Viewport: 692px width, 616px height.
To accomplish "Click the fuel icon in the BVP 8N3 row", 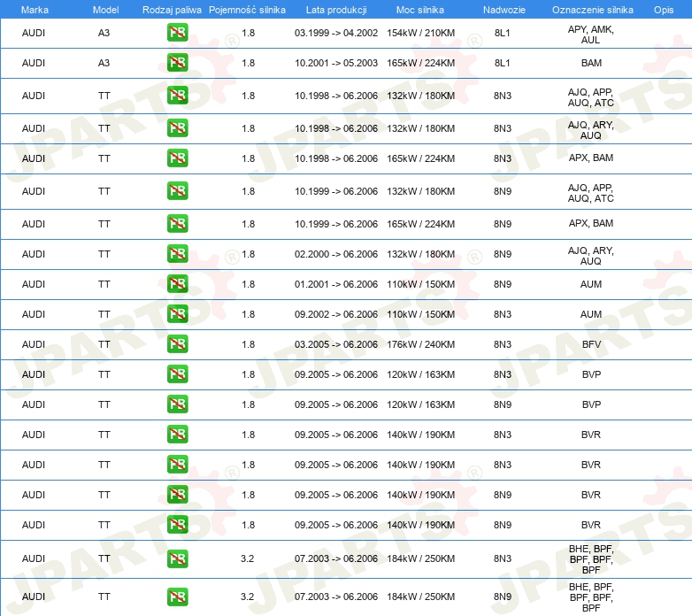I will point(177,374).
